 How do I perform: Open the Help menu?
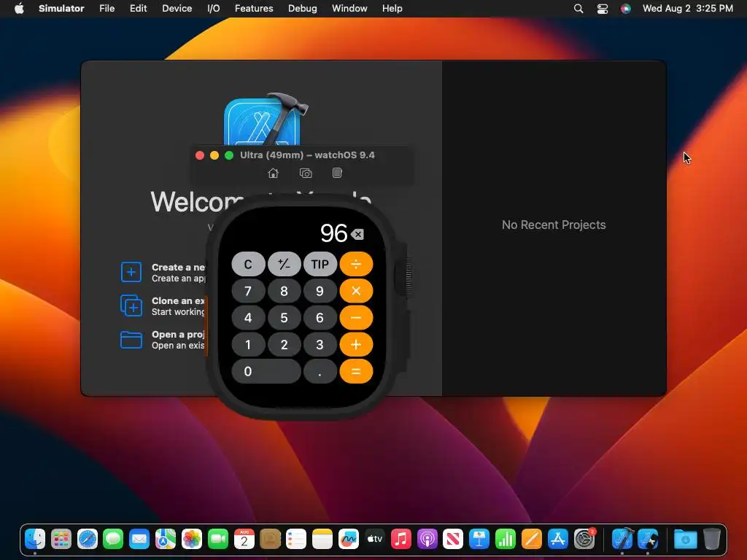[392, 9]
